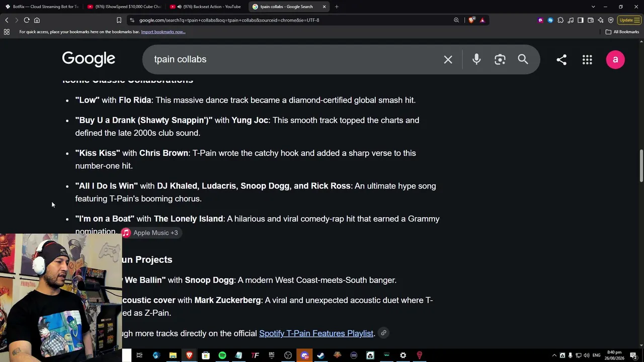Show the browser sidebar panel
644x362 pixels.
tap(581, 20)
